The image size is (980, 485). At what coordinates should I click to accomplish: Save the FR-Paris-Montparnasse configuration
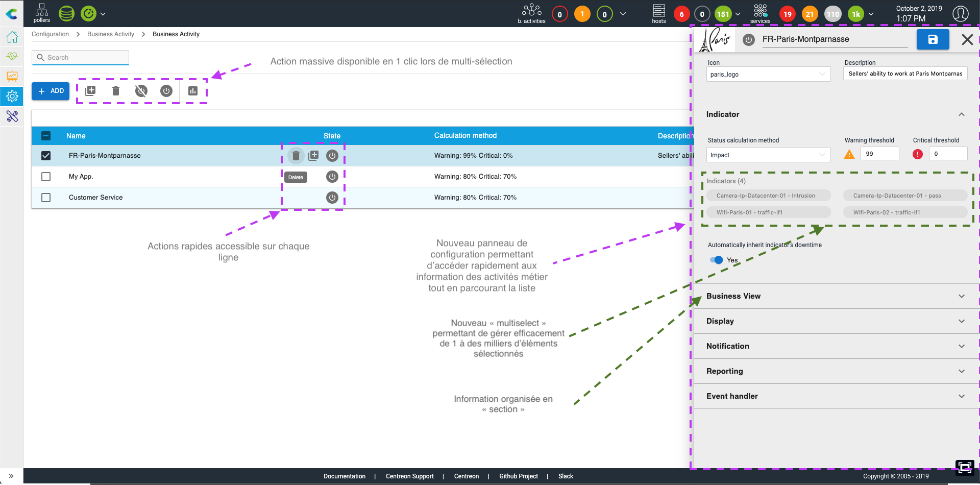coord(933,39)
